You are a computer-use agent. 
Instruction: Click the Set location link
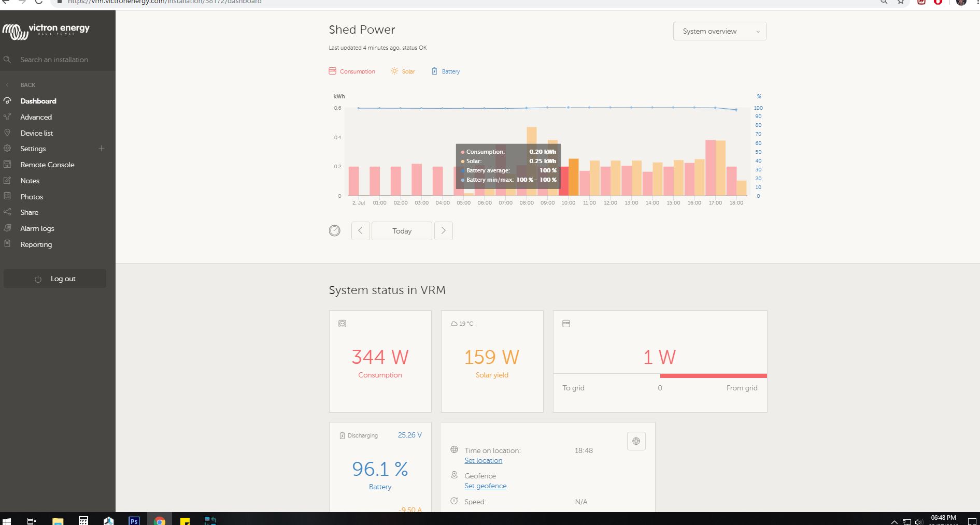point(483,460)
